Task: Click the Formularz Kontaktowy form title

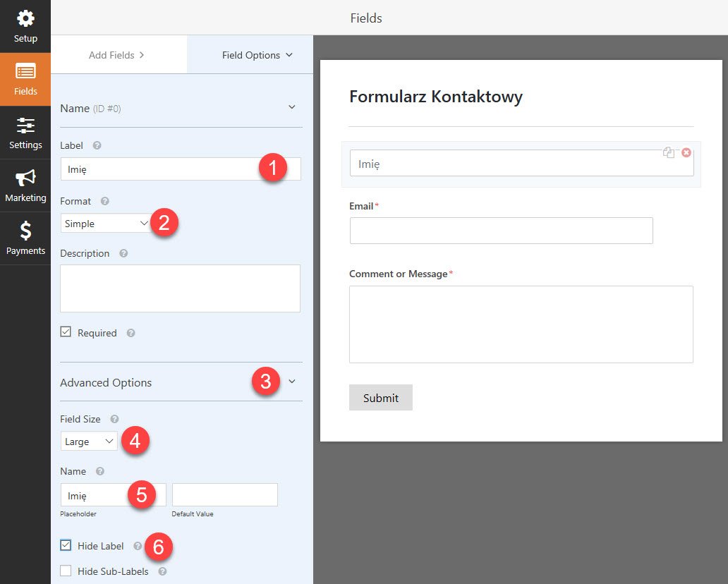Action: (436, 97)
